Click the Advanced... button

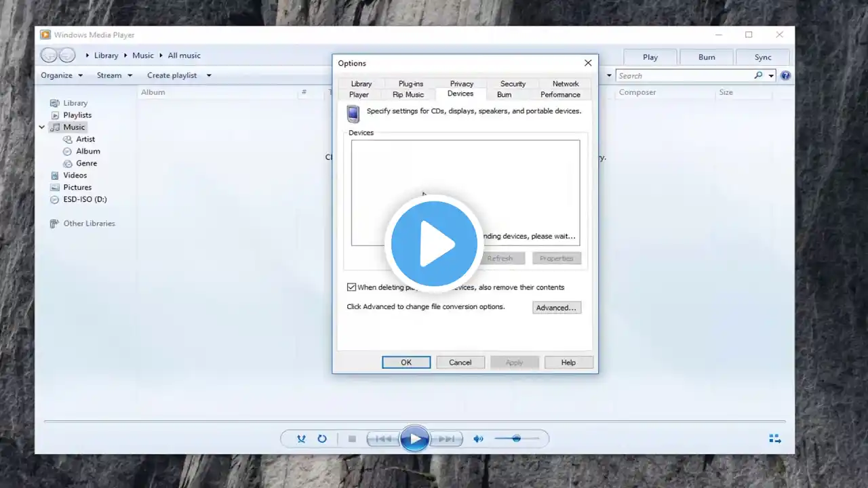click(556, 308)
